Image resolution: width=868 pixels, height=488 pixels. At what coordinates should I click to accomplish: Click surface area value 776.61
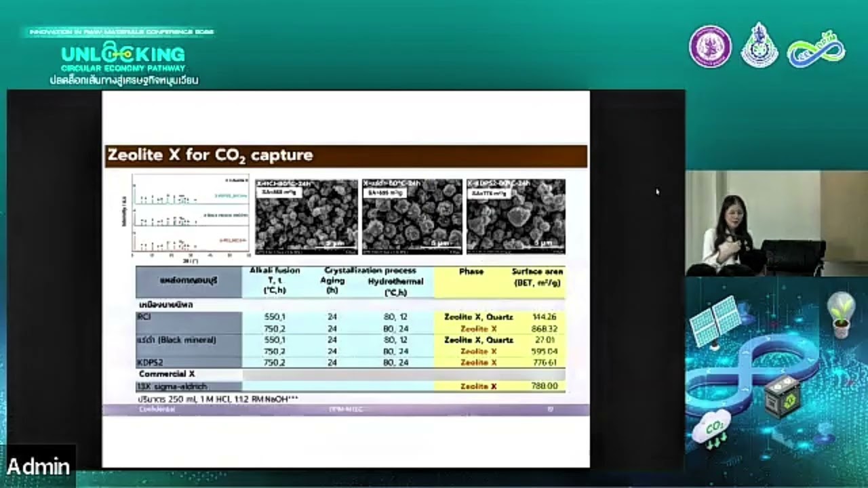[x=544, y=363]
